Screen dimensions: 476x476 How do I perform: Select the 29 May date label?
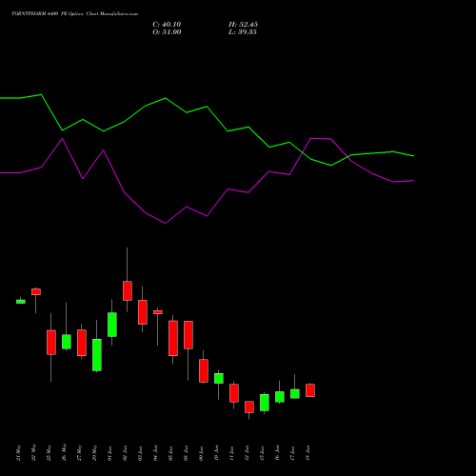point(94,453)
